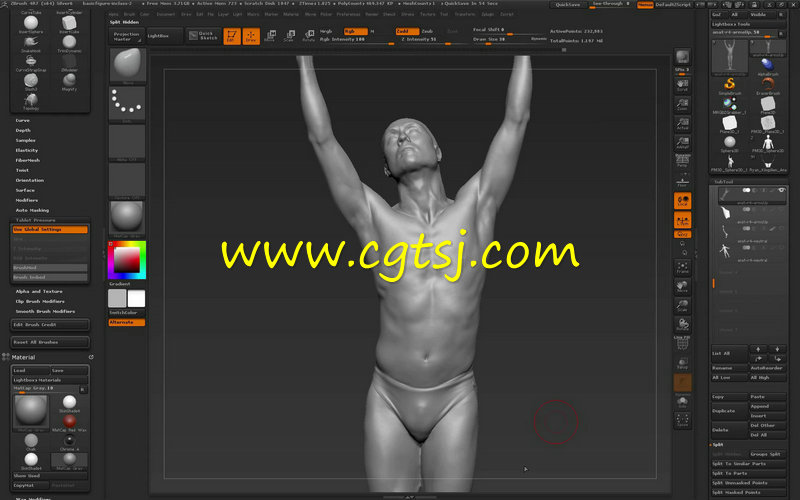Expand the Samples brush section
This screenshot has width=800, height=500.
26,140
